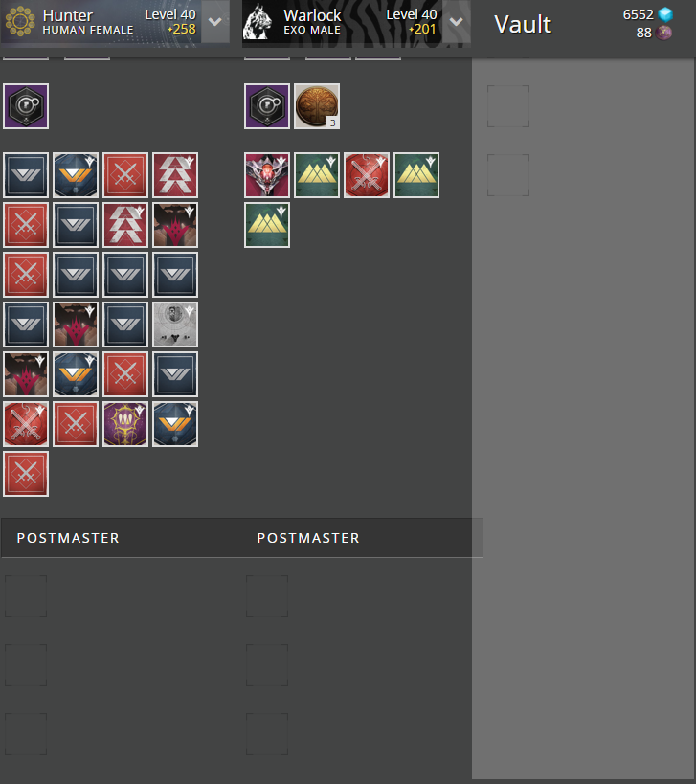The image size is (696, 784).
Task: Click the Hunter's sunflower emblem icon
Action: [20, 21]
